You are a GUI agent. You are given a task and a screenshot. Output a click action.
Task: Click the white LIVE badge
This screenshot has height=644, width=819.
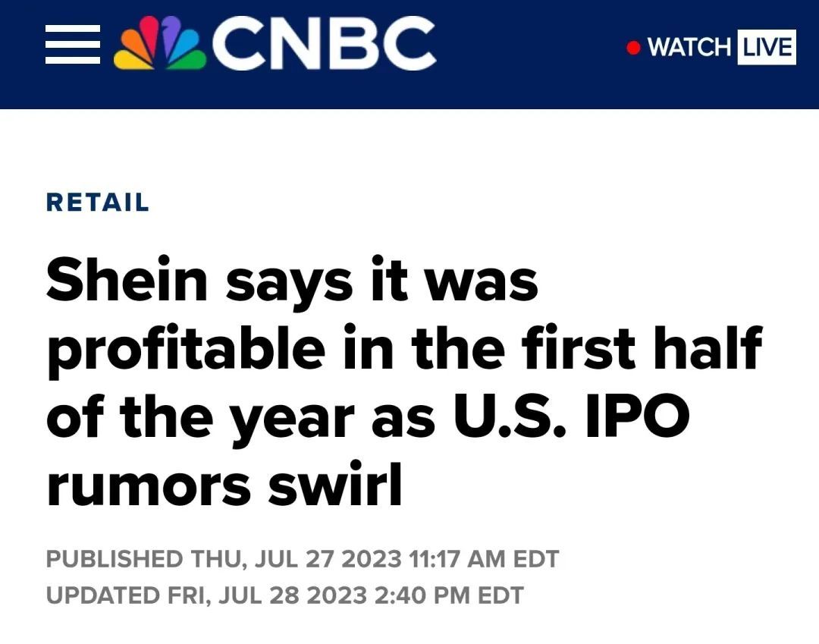point(766,48)
